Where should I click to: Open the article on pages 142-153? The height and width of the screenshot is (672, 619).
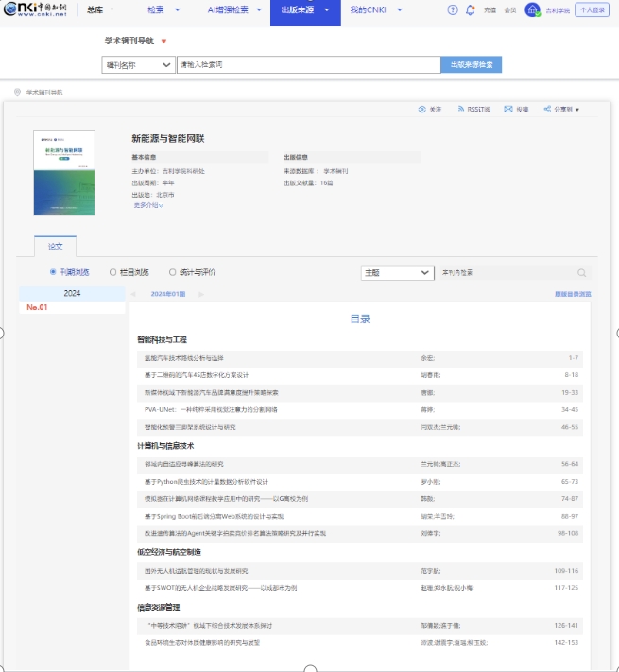point(201,643)
